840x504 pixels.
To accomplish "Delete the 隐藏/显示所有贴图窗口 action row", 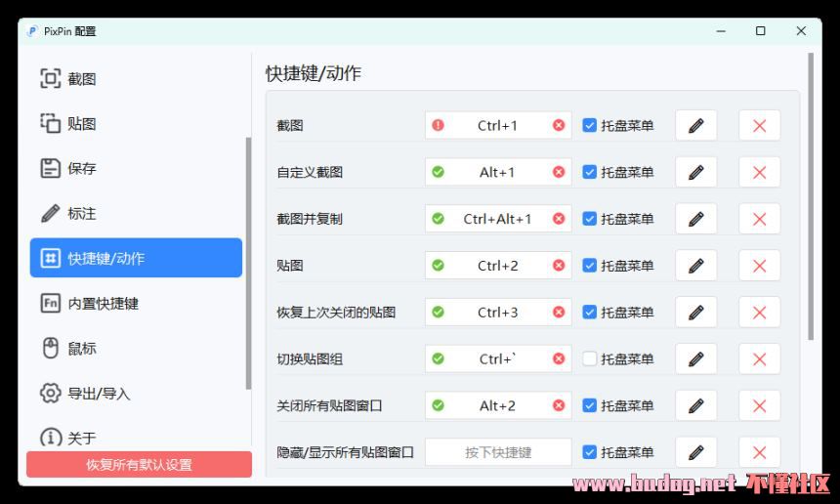I will 759,452.
